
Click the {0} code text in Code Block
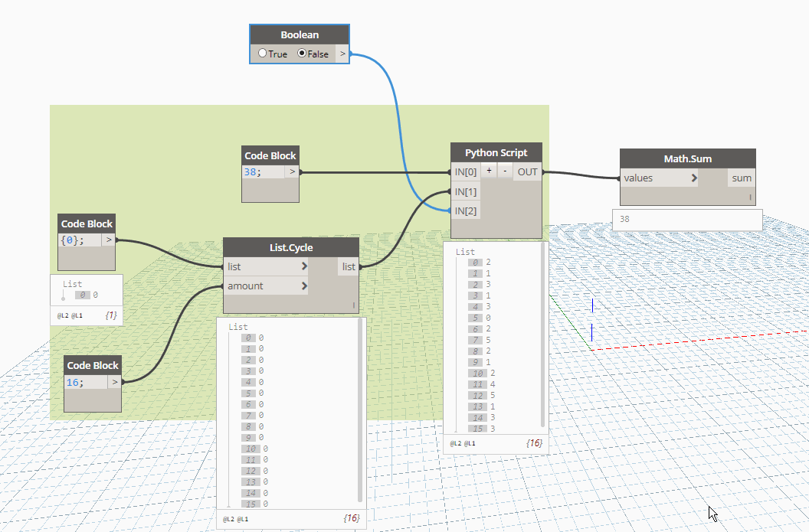72,240
